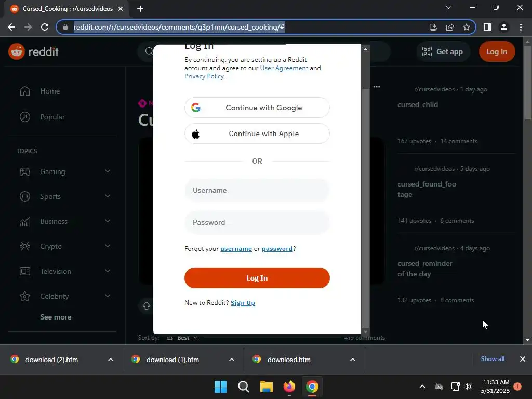Open the User Agreement link
This screenshot has height=399, width=532.
click(x=284, y=68)
